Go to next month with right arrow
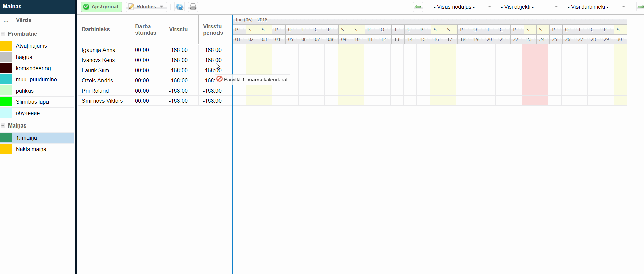Screen dimensions: 644x274 [x=640, y=7]
